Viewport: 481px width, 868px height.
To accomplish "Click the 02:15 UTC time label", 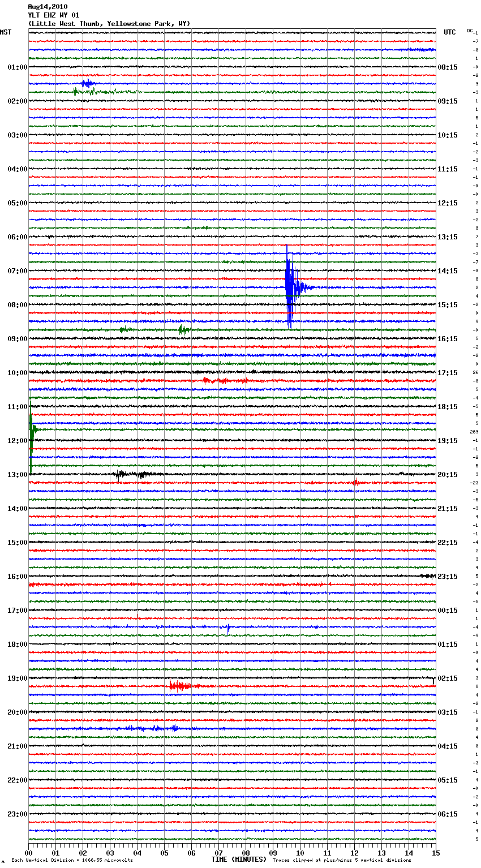I will click(448, 678).
